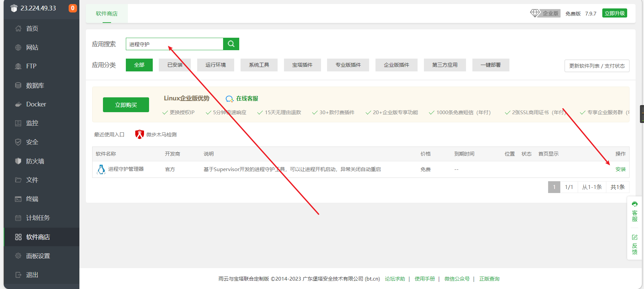644x289 pixels.
Task: Click the shield-check icon beside 安全
Action: click(x=18, y=142)
